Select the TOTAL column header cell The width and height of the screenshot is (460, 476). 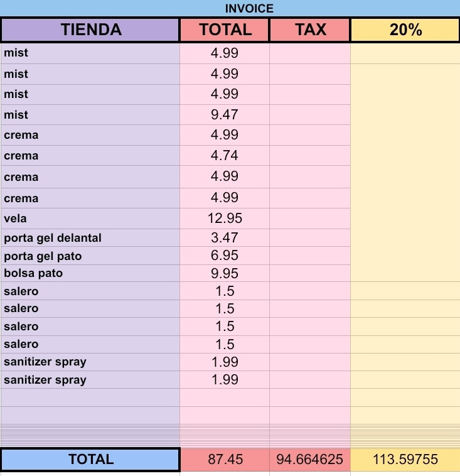(225, 30)
